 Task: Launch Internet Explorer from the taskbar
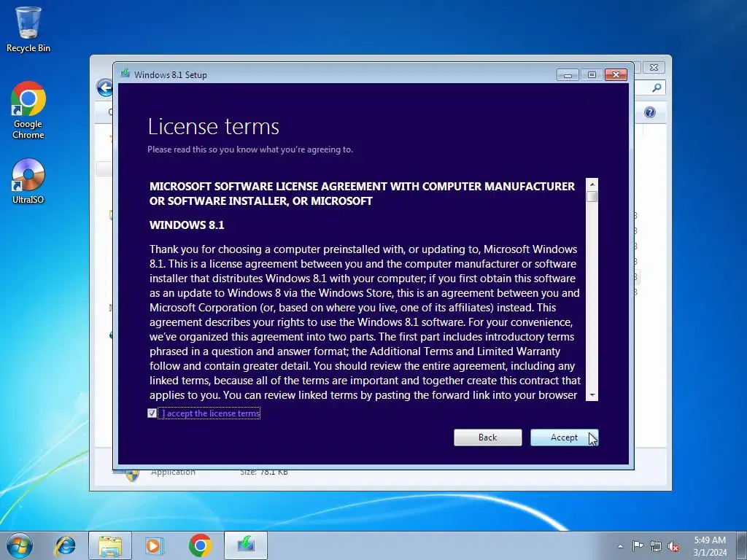tap(65, 545)
